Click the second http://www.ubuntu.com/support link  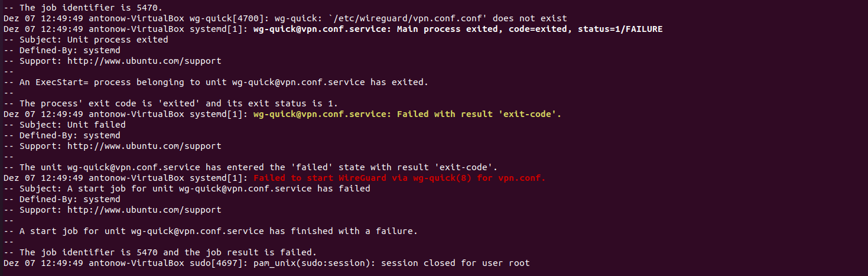click(144, 146)
